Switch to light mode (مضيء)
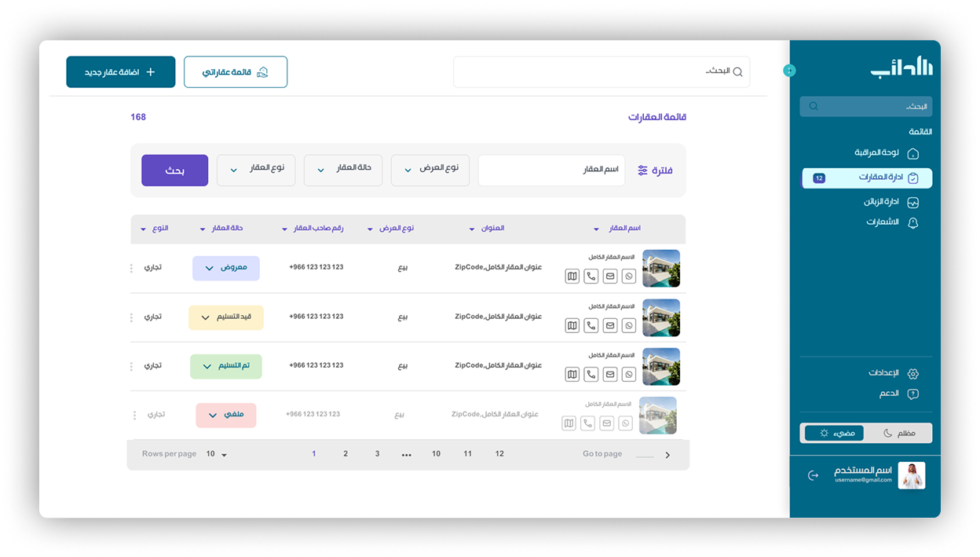This screenshot has width=980, height=557. pyautogui.click(x=834, y=433)
